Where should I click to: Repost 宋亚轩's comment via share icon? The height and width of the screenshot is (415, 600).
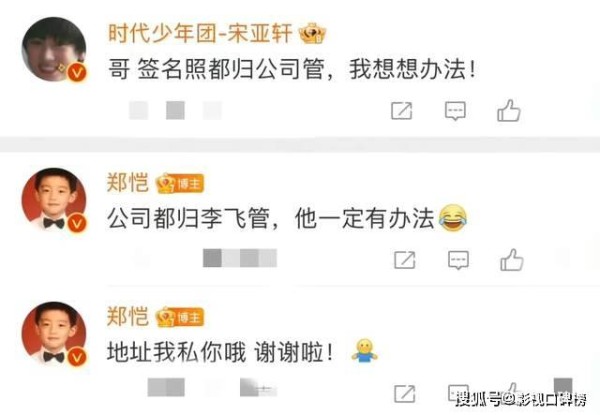click(x=401, y=111)
